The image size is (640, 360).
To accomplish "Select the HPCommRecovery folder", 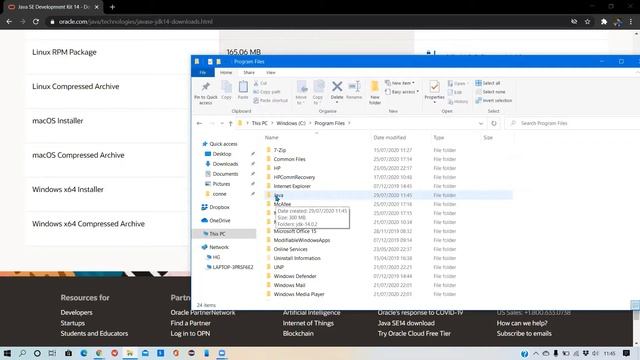I will [x=294, y=177].
